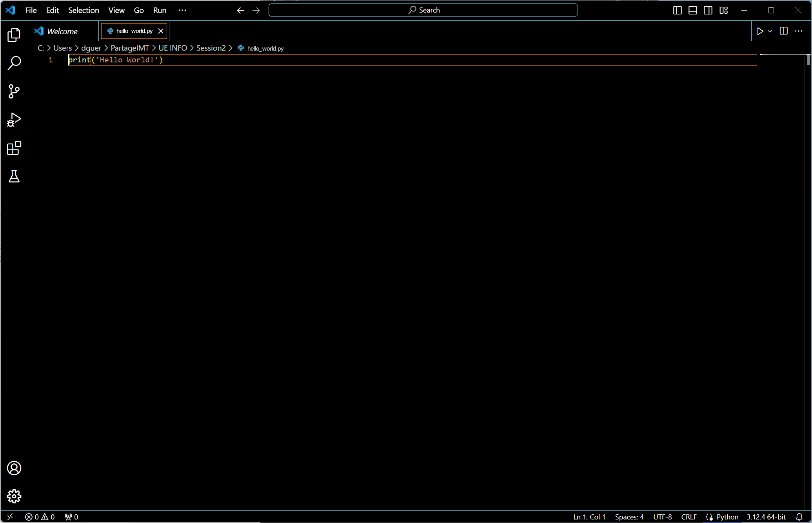This screenshot has height=523, width=812.
Task: Open the Search view icon in sidebar
Action: [14, 63]
